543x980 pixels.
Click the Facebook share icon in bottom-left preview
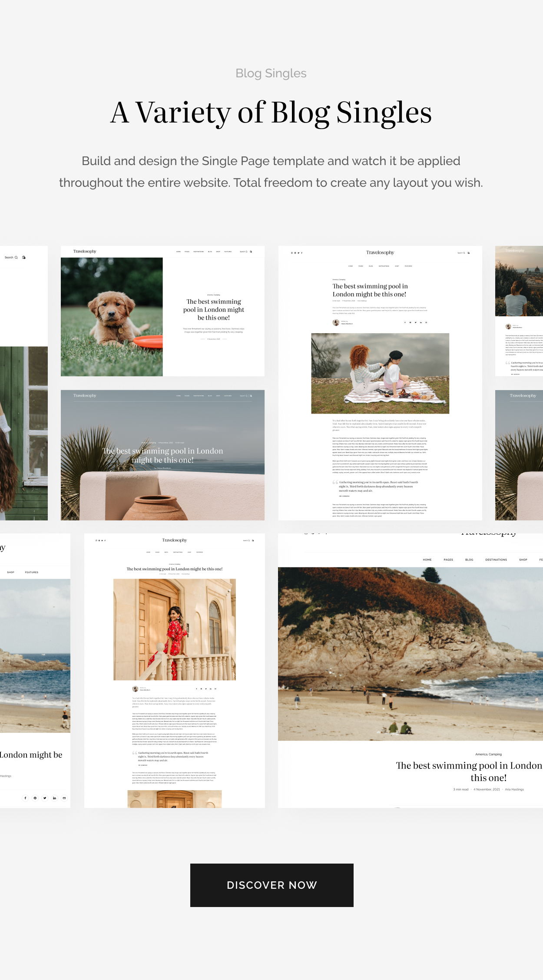25,798
